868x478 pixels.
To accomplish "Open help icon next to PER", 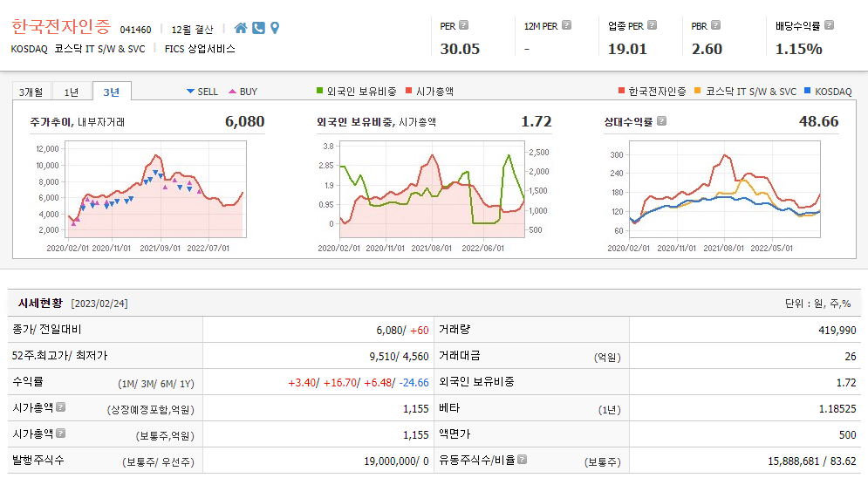I will pos(464,25).
